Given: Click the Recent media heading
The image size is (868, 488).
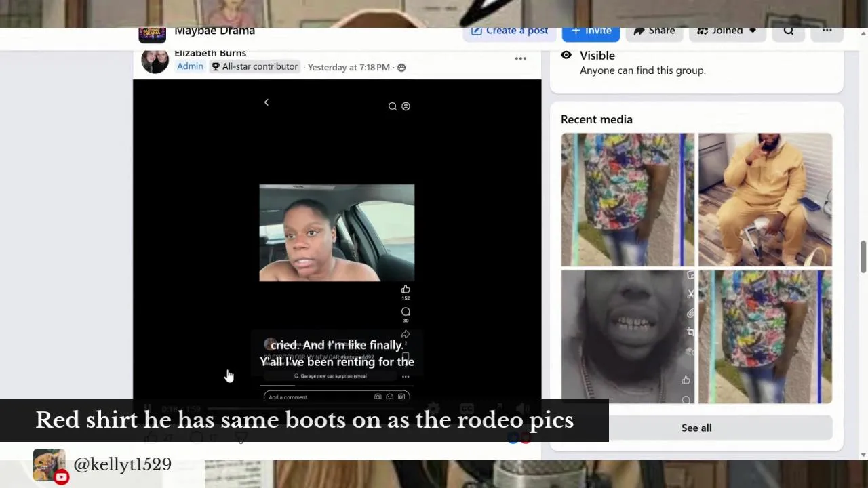Looking at the screenshot, I should (597, 119).
